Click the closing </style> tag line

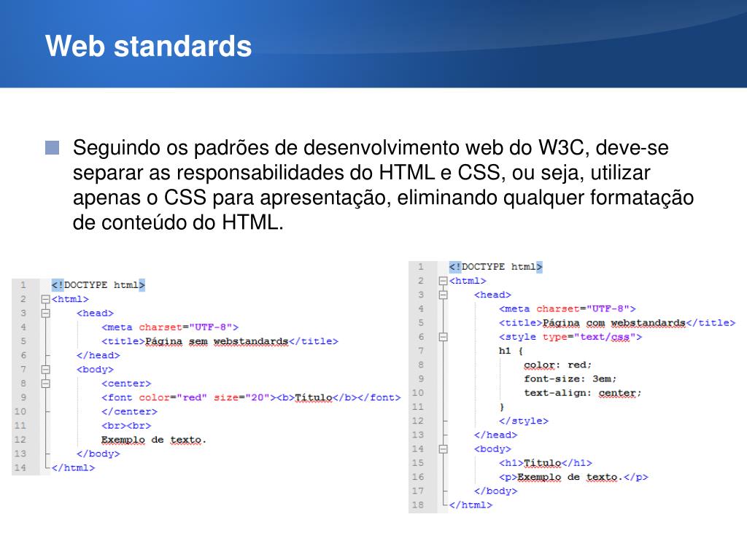coord(524,421)
